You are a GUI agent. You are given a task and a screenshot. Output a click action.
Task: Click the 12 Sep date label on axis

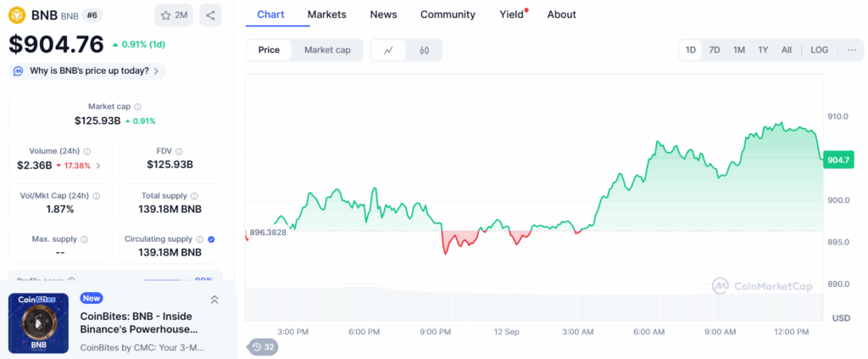(x=507, y=332)
